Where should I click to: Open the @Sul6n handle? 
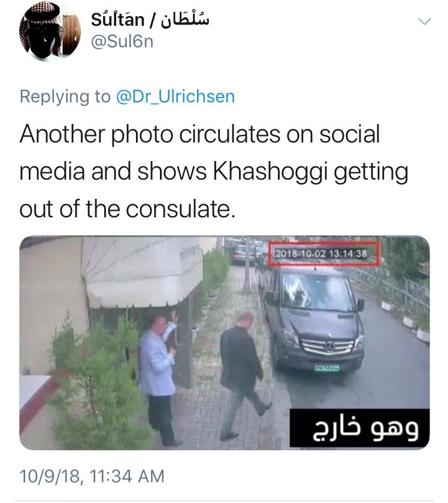(x=122, y=42)
